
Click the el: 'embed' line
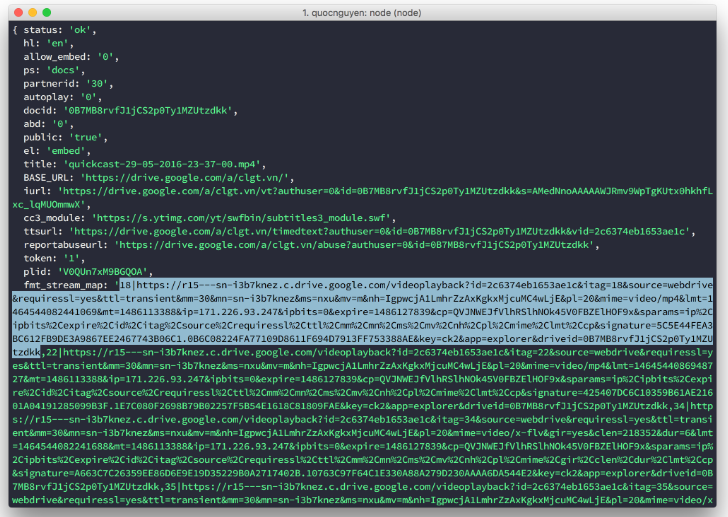pos(57,151)
